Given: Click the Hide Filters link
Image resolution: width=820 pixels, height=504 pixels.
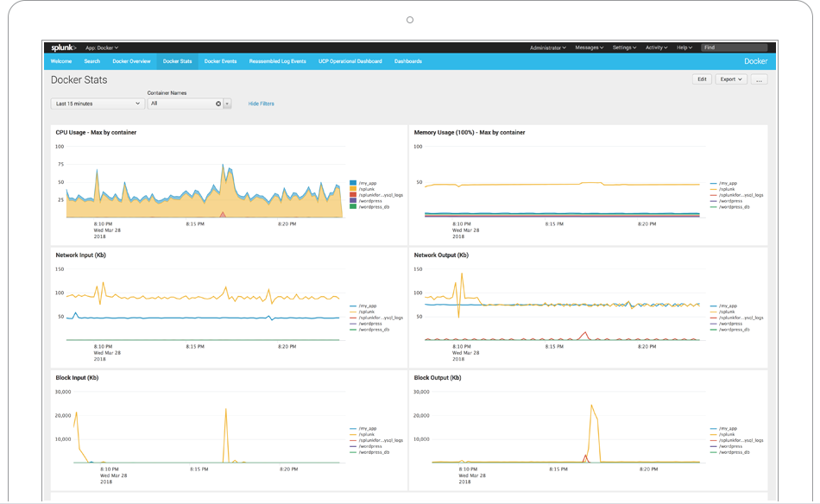Looking at the screenshot, I should (261, 104).
